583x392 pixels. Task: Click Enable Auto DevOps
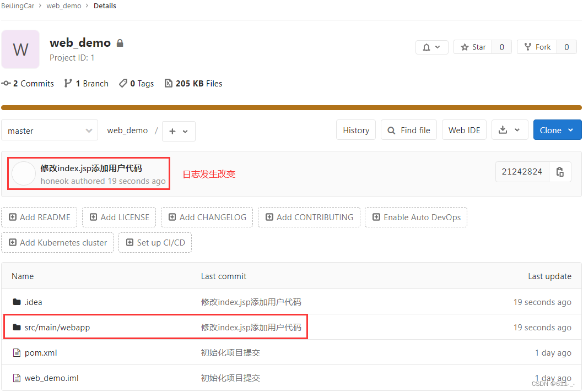[416, 217]
